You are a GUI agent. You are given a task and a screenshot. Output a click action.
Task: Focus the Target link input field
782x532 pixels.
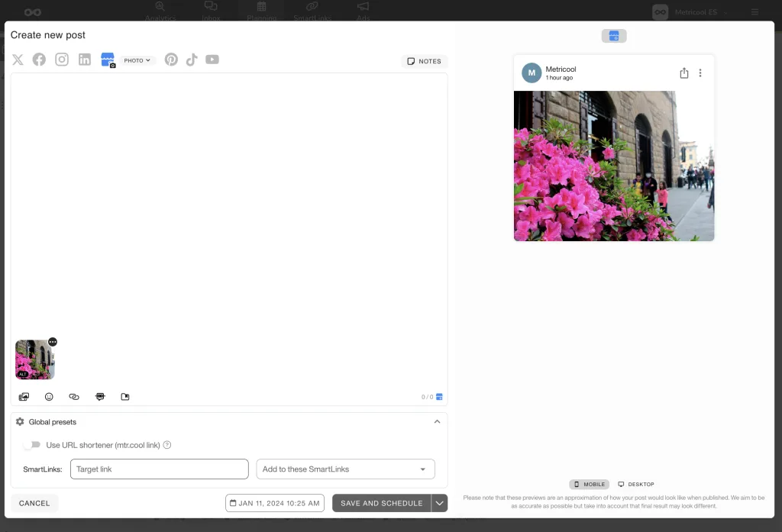[x=160, y=469]
